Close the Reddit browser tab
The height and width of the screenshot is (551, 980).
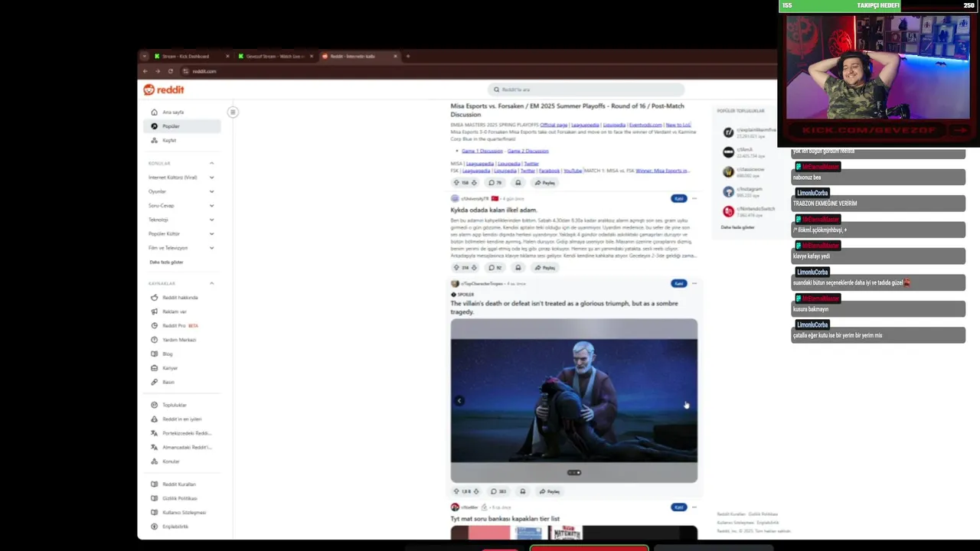point(395,56)
